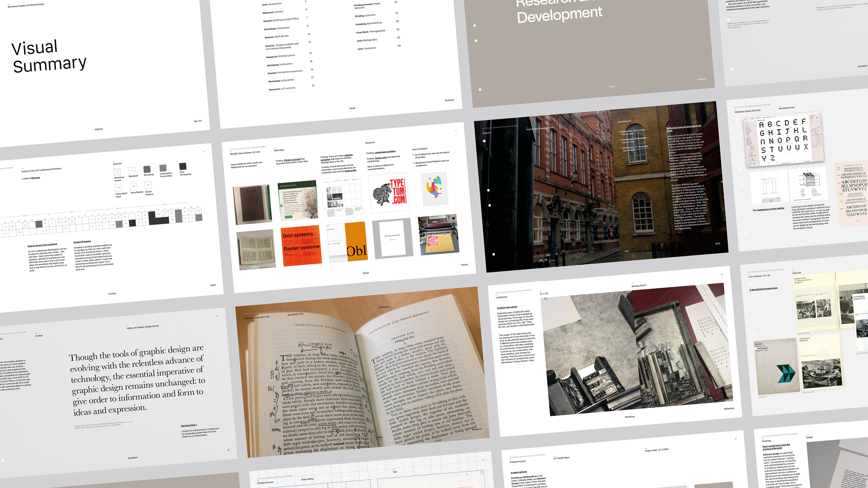
Task: Open the Printing Historical Society webpage image
Action: click(298, 201)
